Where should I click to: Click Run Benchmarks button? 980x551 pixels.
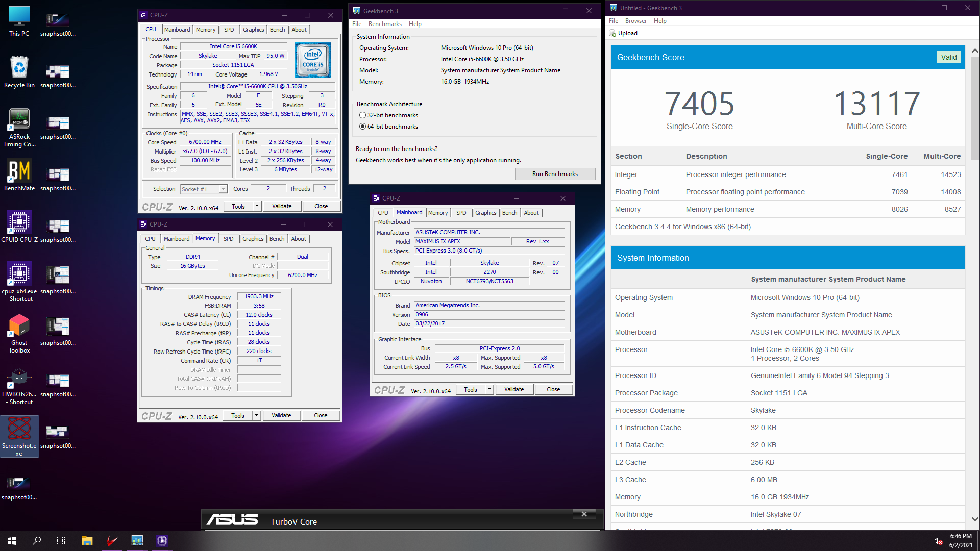555,174
